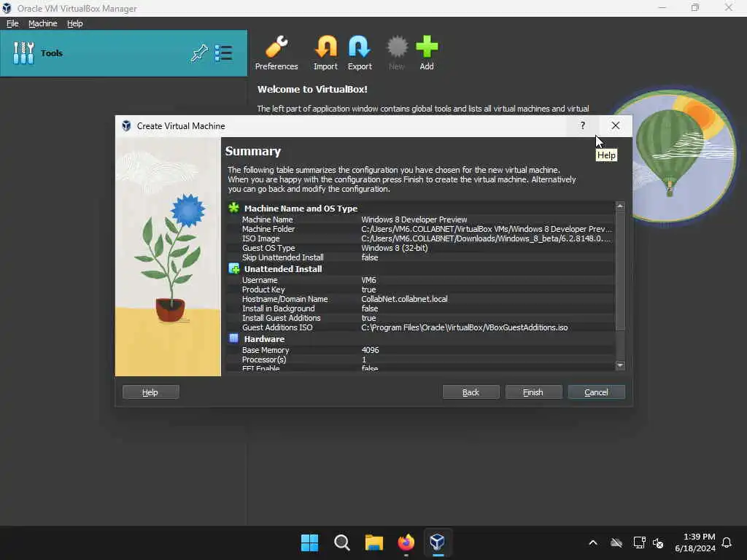Go Back to the previous wizard page
Image resolution: width=747 pixels, height=560 pixels.
click(471, 392)
